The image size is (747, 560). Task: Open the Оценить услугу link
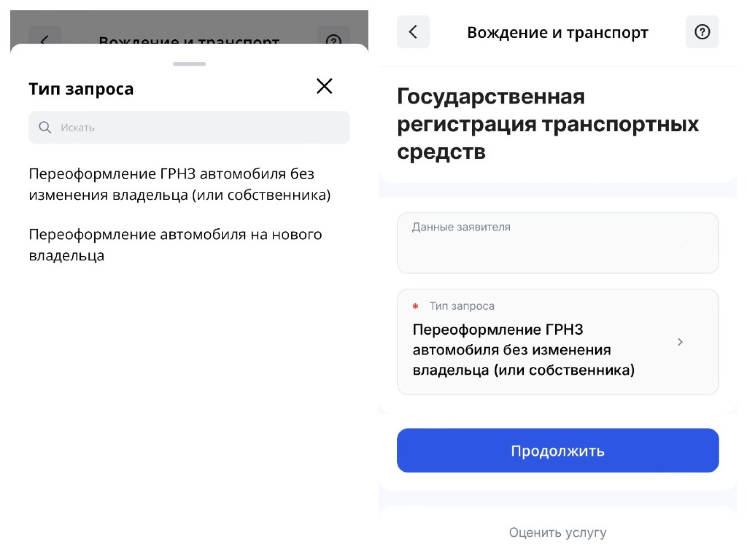(557, 532)
